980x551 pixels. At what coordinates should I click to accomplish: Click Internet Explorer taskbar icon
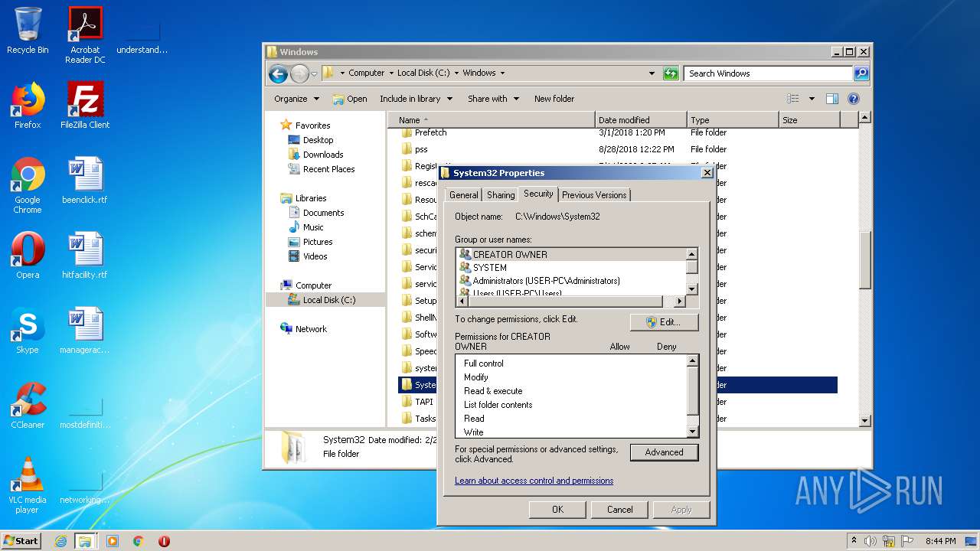tap(60, 541)
